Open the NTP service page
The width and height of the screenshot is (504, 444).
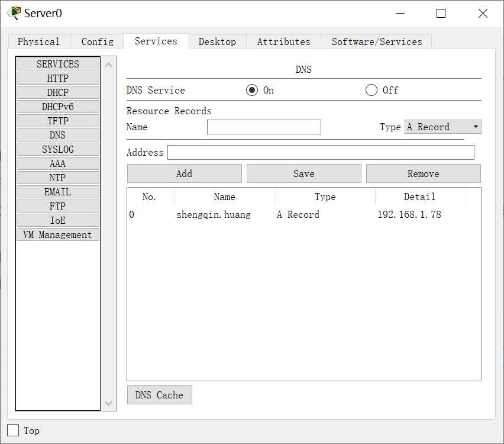[x=58, y=178]
